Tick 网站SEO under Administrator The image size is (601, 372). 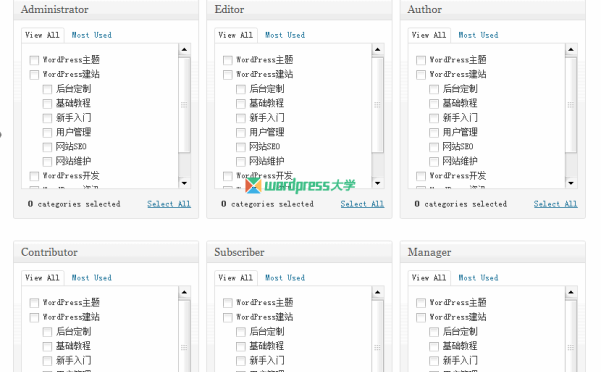pyautogui.click(x=47, y=147)
